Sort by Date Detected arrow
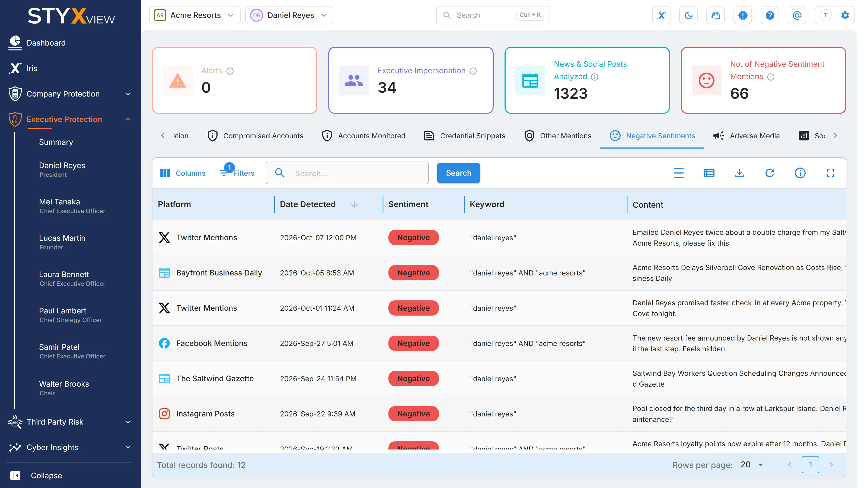The image size is (868, 488). (354, 204)
